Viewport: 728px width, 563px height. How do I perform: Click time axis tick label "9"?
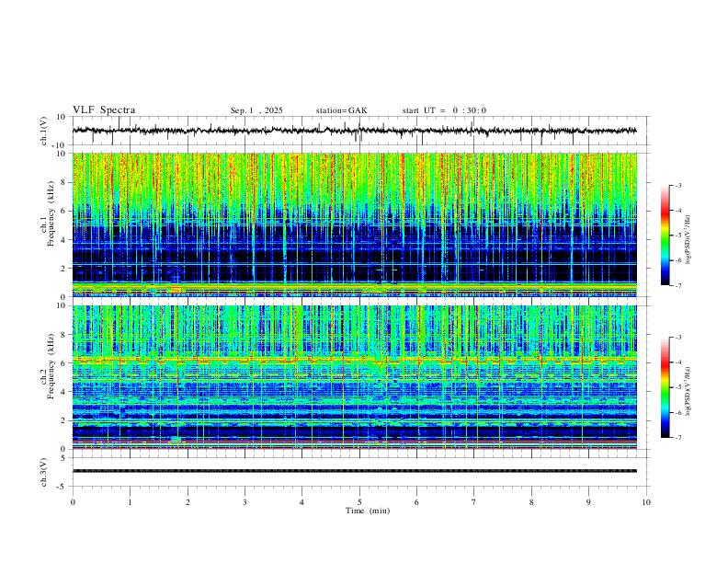(x=588, y=502)
